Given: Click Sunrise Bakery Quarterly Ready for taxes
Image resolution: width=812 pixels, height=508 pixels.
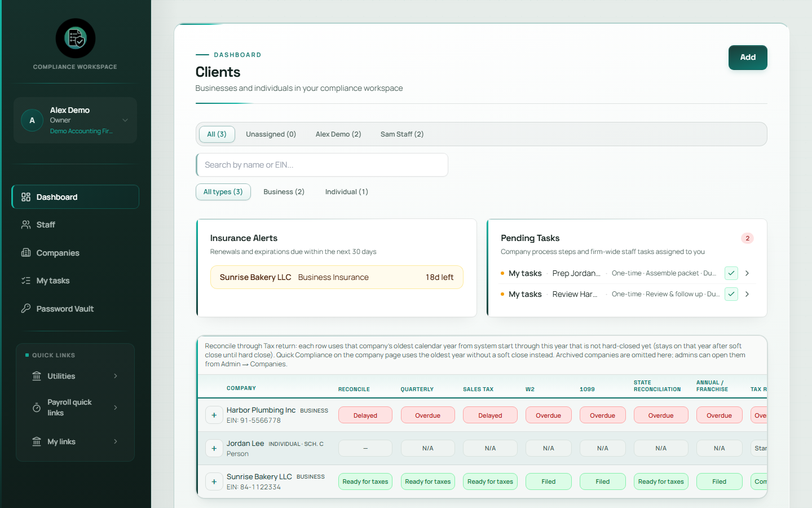Looking at the screenshot, I should pos(428,481).
